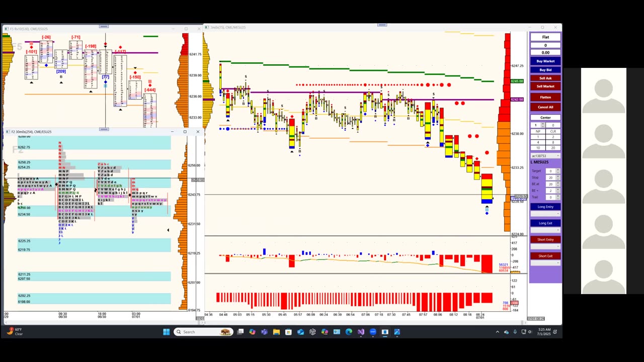This screenshot has width=644, height=362.
Task: Open Outlook from the taskbar
Action: [x=300, y=332]
